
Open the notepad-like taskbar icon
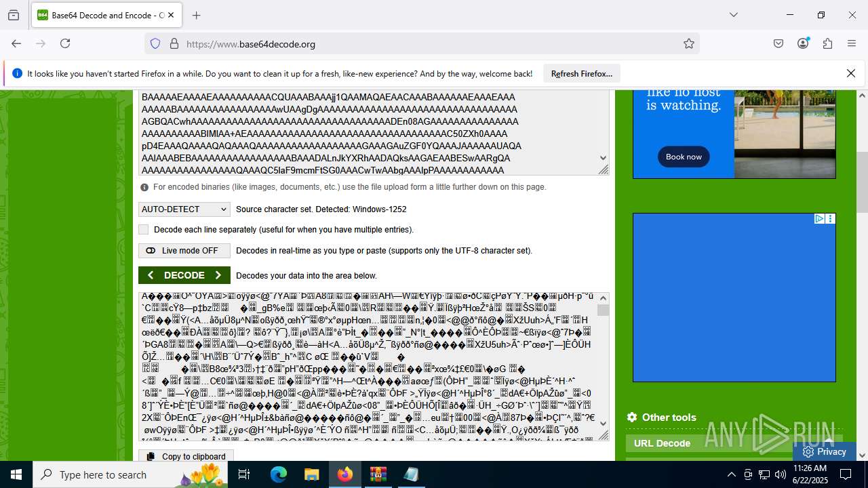coord(411,474)
